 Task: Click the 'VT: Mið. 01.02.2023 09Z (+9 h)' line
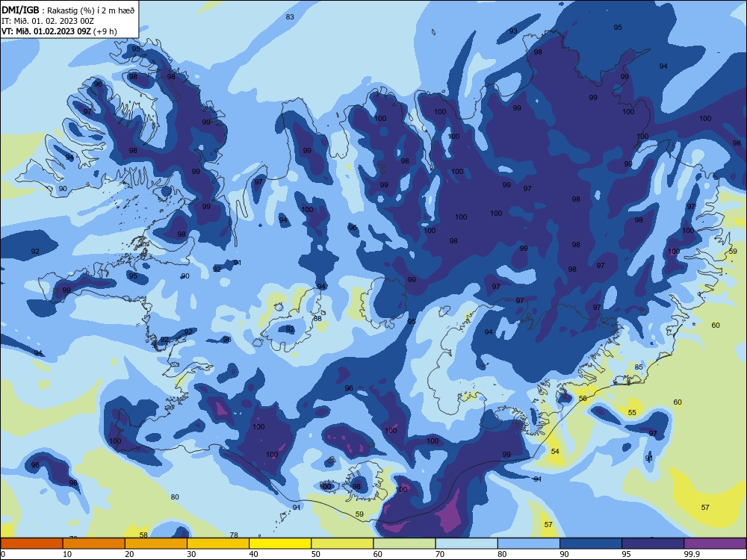[59, 31]
